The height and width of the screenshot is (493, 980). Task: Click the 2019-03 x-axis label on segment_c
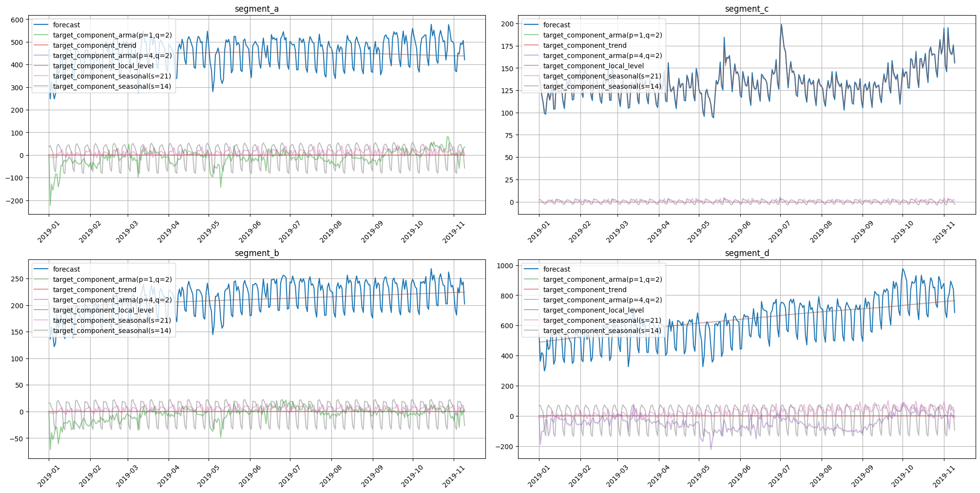click(618, 231)
